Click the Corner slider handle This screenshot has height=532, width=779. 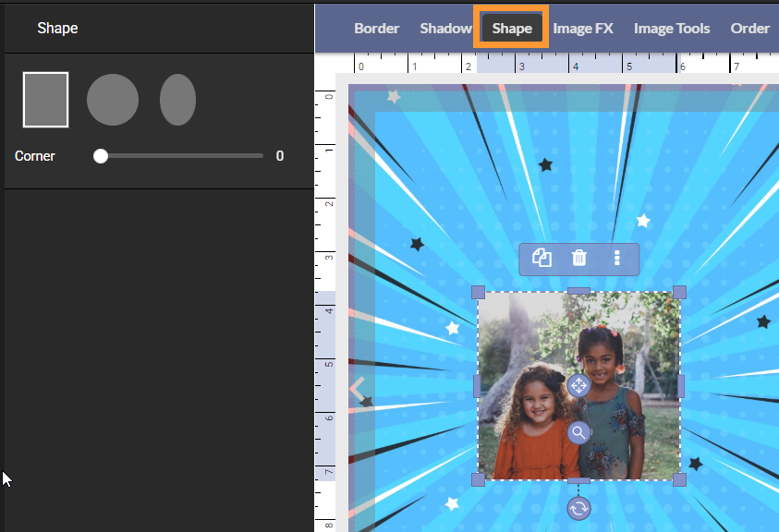click(101, 156)
